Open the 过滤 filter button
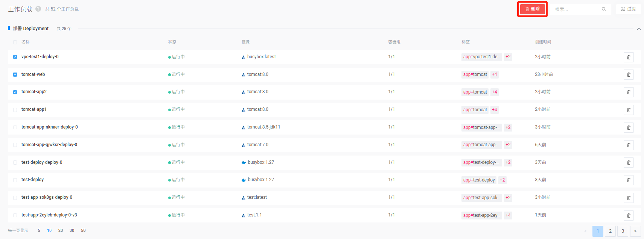The height and width of the screenshot is (239, 644). pyautogui.click(x=628, y=9)
